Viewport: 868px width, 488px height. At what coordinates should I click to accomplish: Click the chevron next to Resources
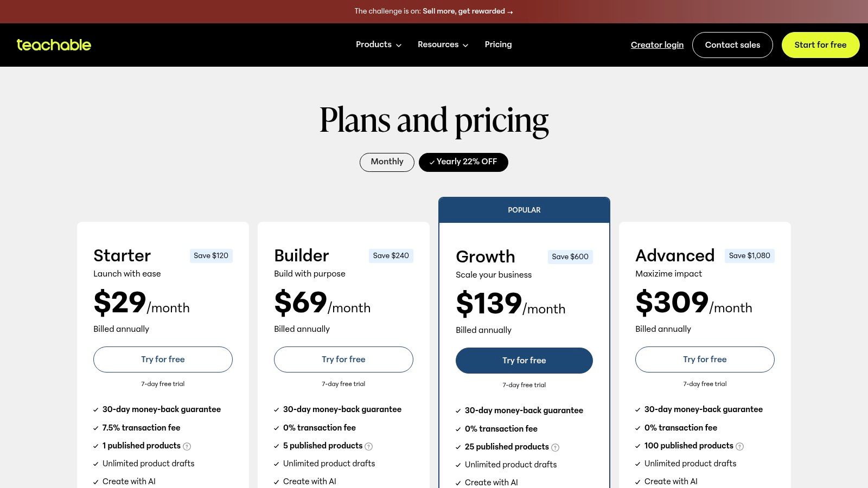(465, 45)
